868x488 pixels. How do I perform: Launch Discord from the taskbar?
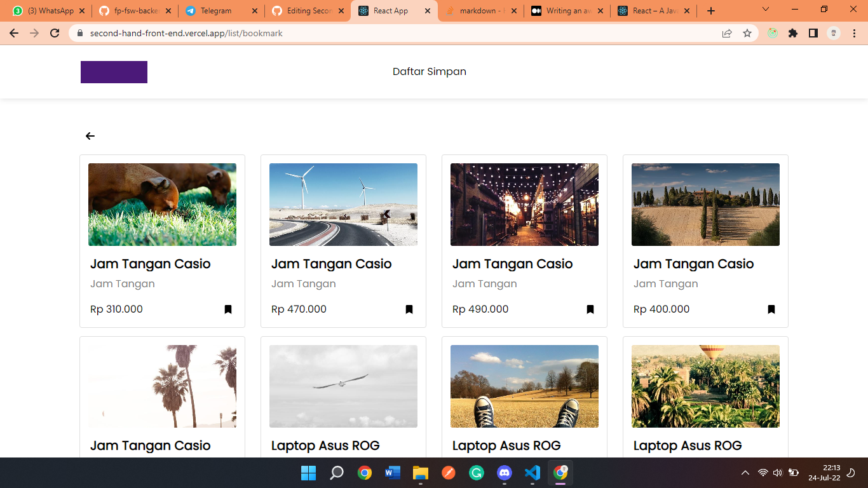[504, 473]
